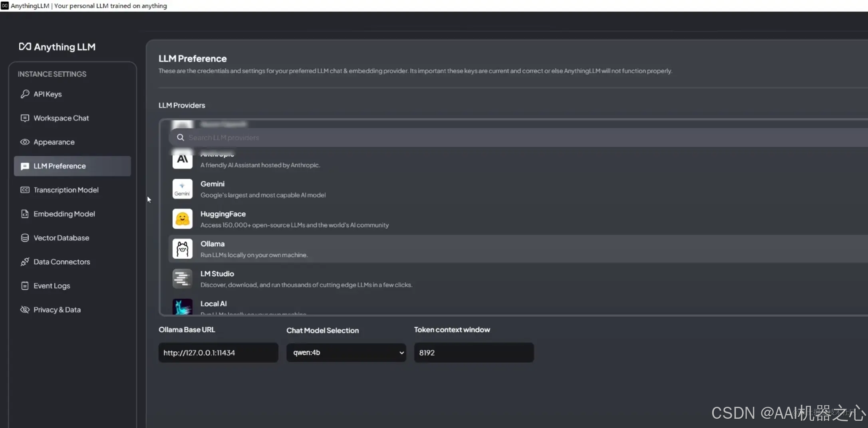Viewport: 868px width, 428px height.
Task: Click the 'LLM Providers' section label
Action: click(182, 105)
